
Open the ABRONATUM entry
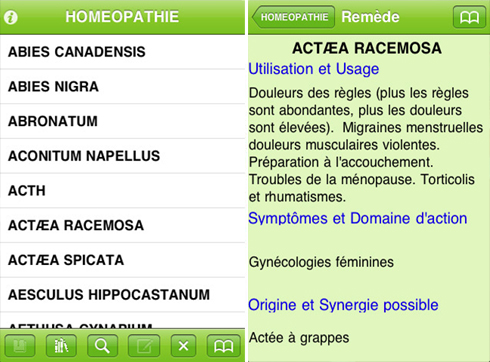[x=122, y=121]
